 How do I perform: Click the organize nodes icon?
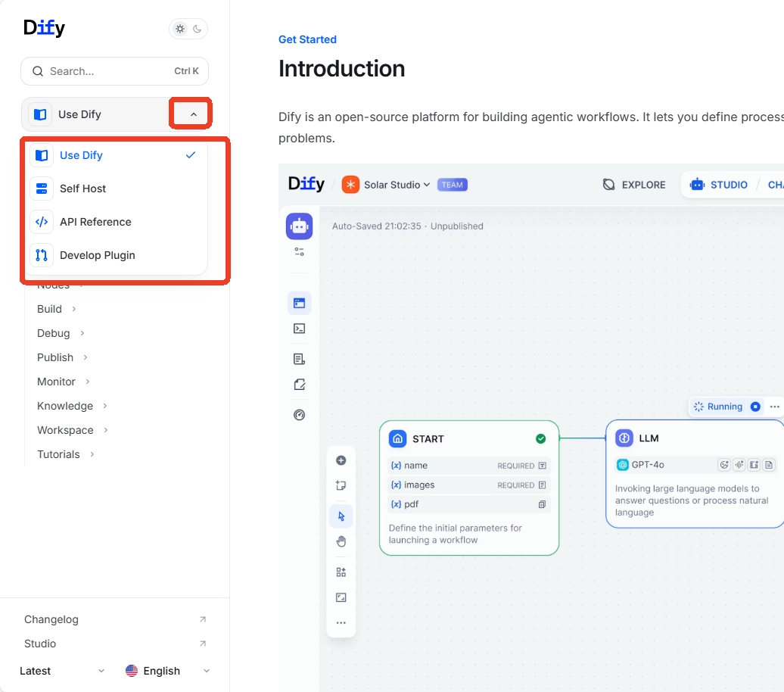pos(341,572)
